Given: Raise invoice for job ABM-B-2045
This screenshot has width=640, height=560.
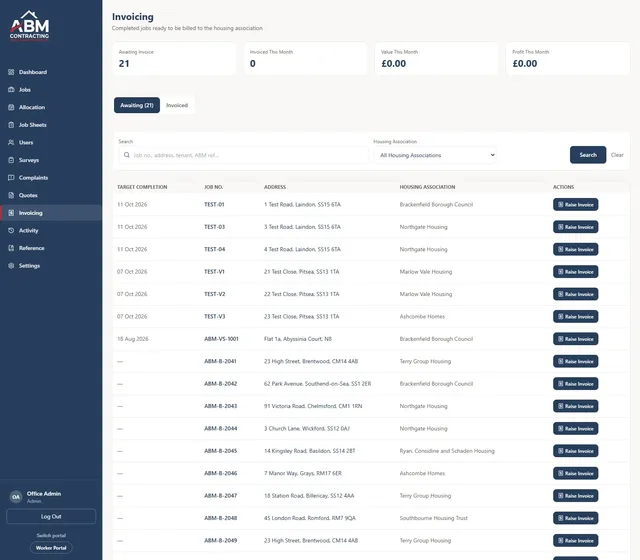Looking at the screenshot, I should tap(576, 451).
